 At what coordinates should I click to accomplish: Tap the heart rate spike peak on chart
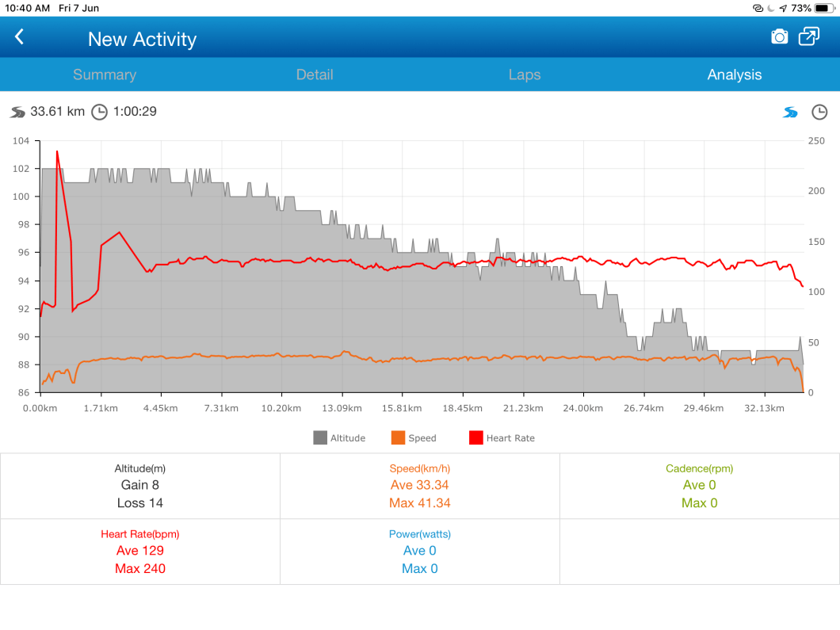[x=57, y=151]
